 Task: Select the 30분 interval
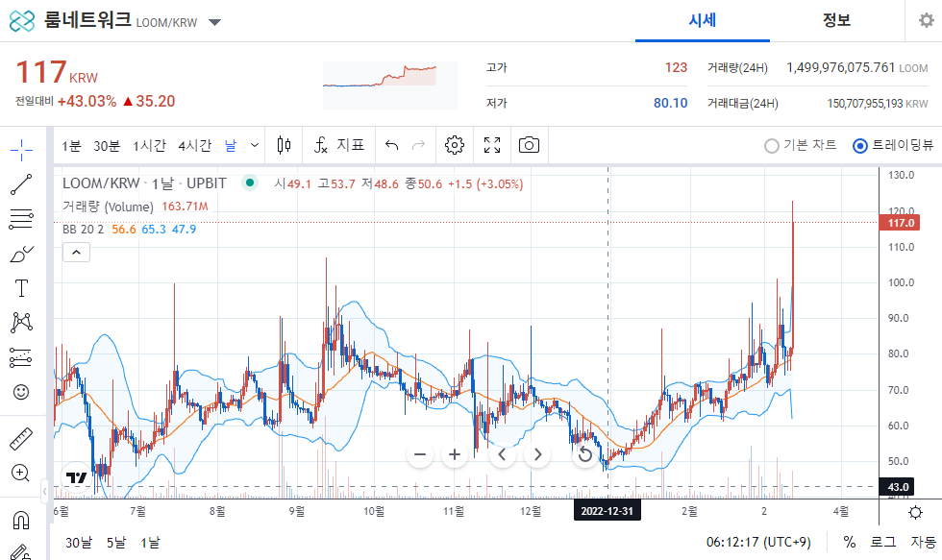(x=107, y=145)
